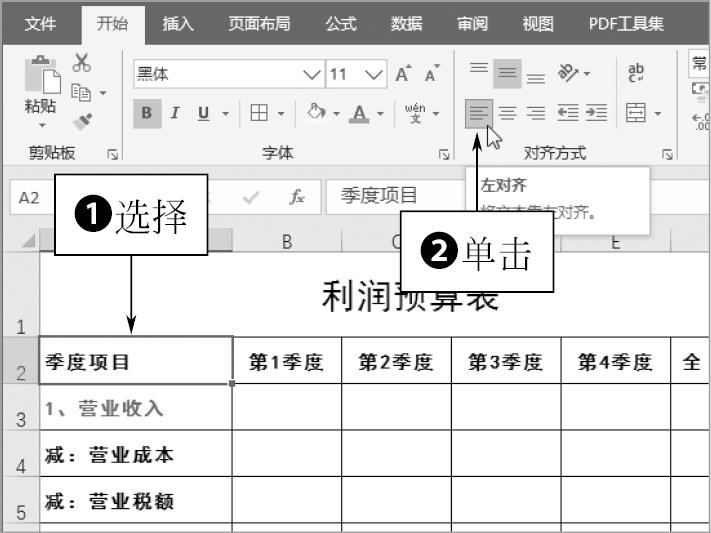Toggle Underline formatting
Screen dimensions: 711x533
coord(204,113)
